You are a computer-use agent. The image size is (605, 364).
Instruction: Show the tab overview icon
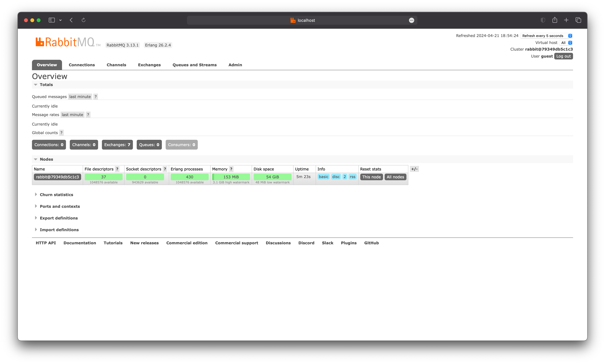578,20
